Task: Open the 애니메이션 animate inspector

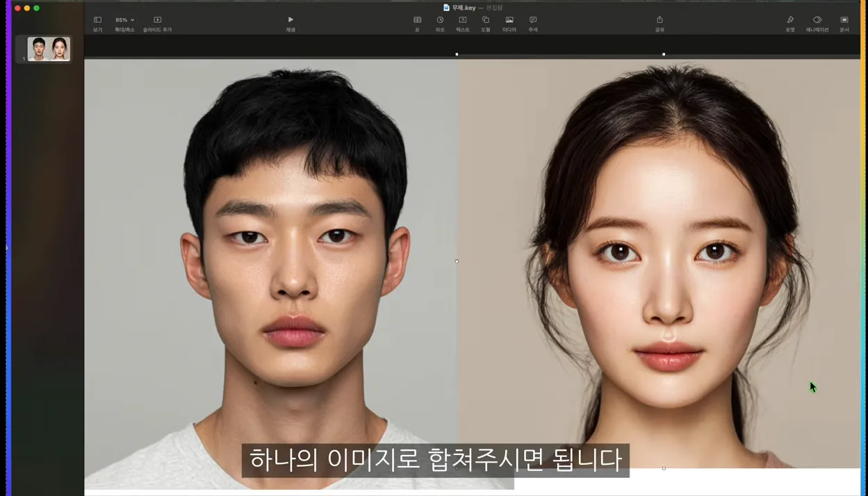Action: point(817,24)
